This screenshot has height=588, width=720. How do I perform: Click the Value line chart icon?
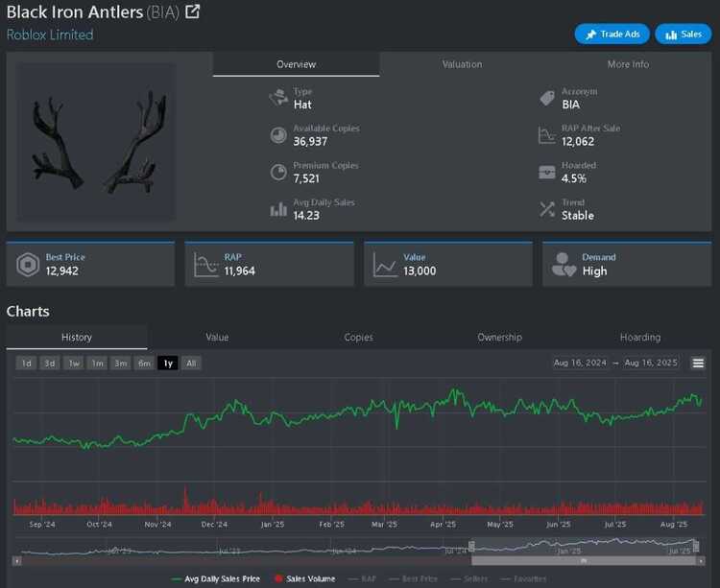[385, 265]
